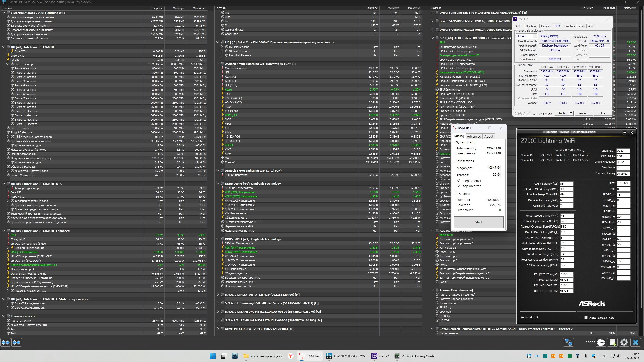Switch to the Advanced tab in RAM Test
The height and width of the screenshot is (362, 644).
pyautogui.click(x=474, y=136)
